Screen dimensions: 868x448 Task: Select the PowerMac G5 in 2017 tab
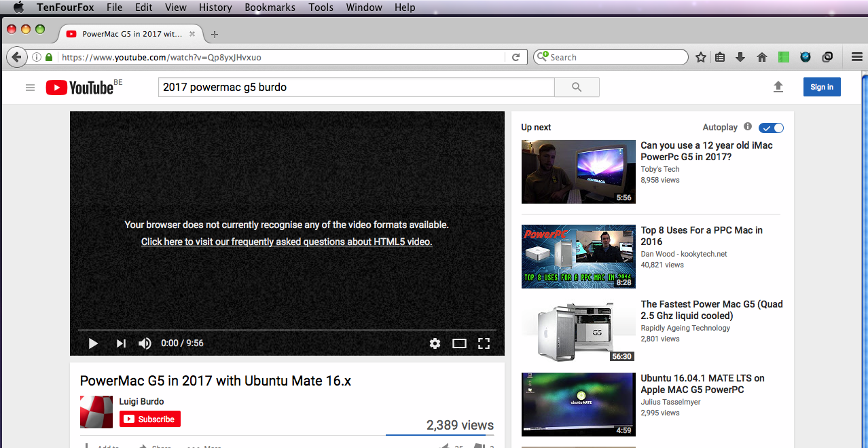click(130, 33)
